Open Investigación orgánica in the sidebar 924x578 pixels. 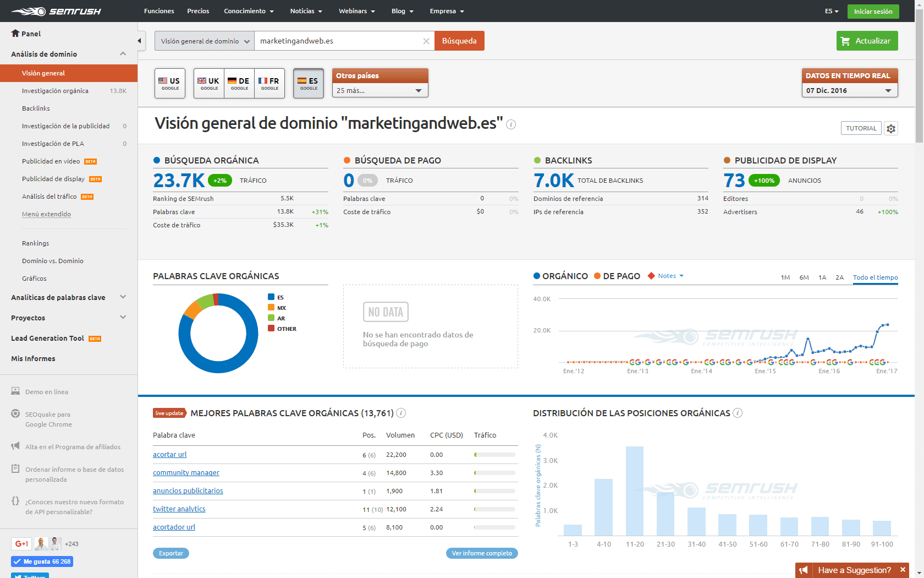(x=55, y=91)
